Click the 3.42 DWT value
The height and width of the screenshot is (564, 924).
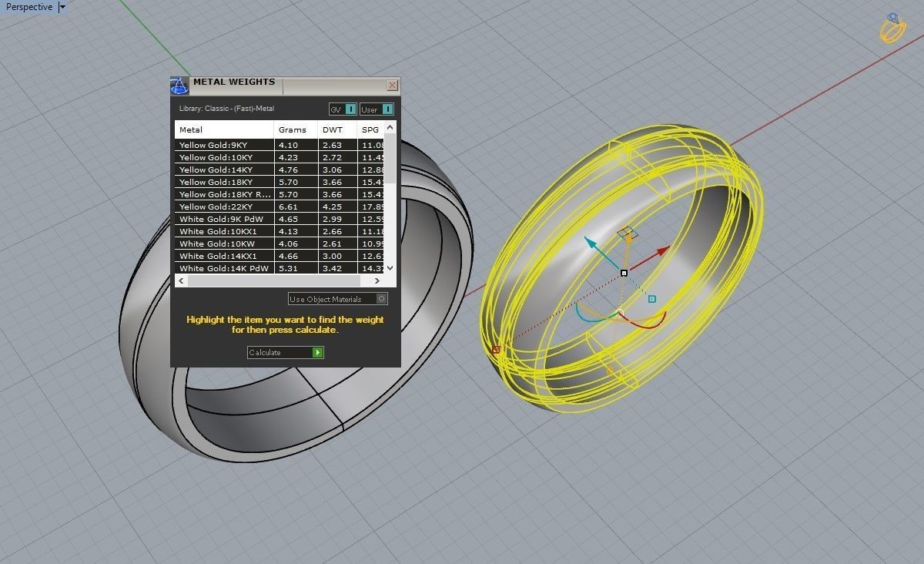[332, 268]
